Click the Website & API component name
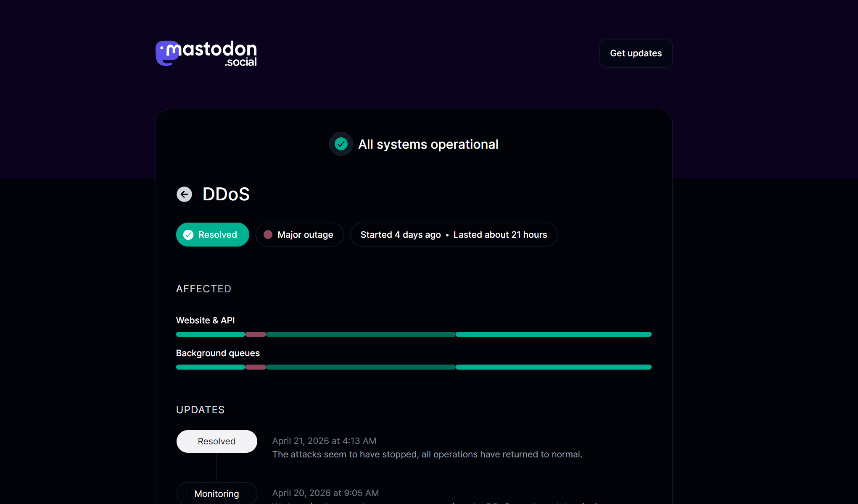 pos(205,320)
